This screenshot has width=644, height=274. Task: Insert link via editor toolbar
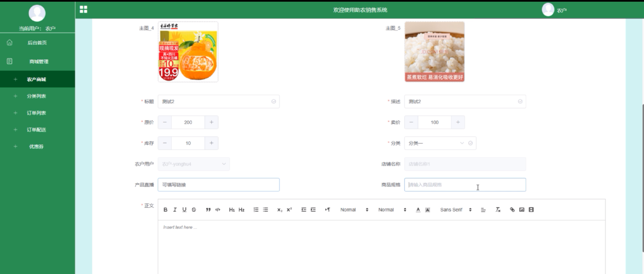pyautogui.click(x=512, y=210)
